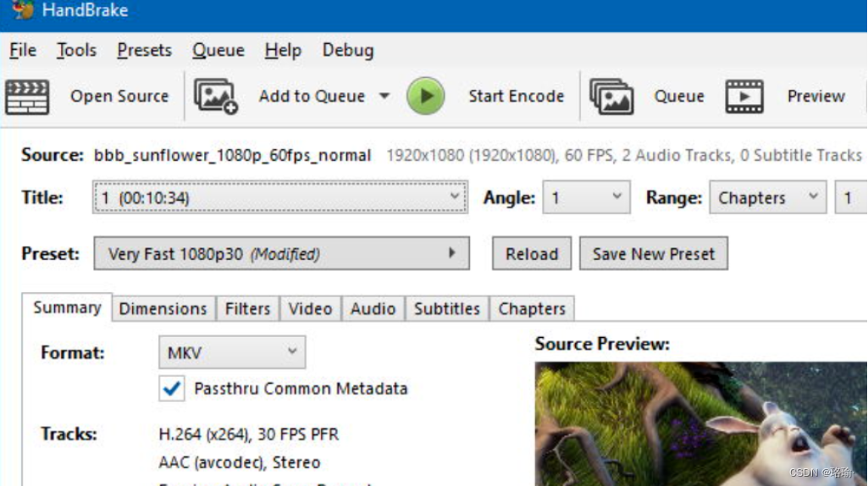Click the Preview film frame icon
Screen dimensions: 868x486
tap(744, 97)
